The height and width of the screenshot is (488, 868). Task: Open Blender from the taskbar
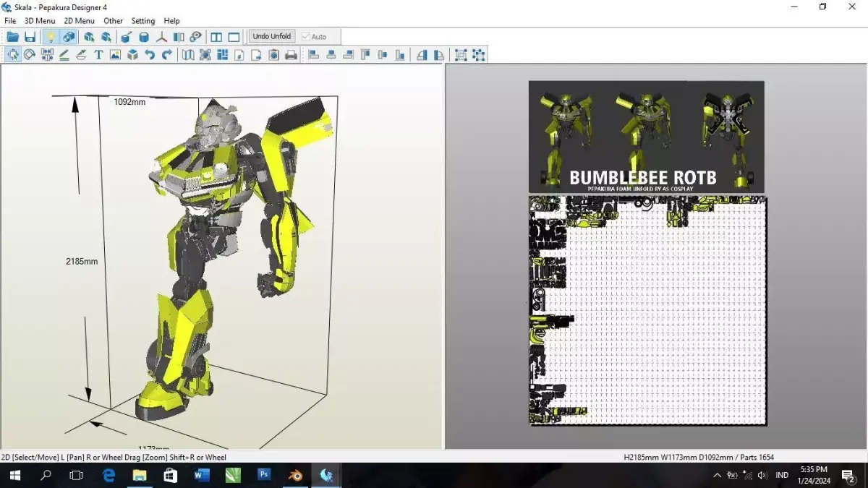pyautogui.click(x=295, y=475)
